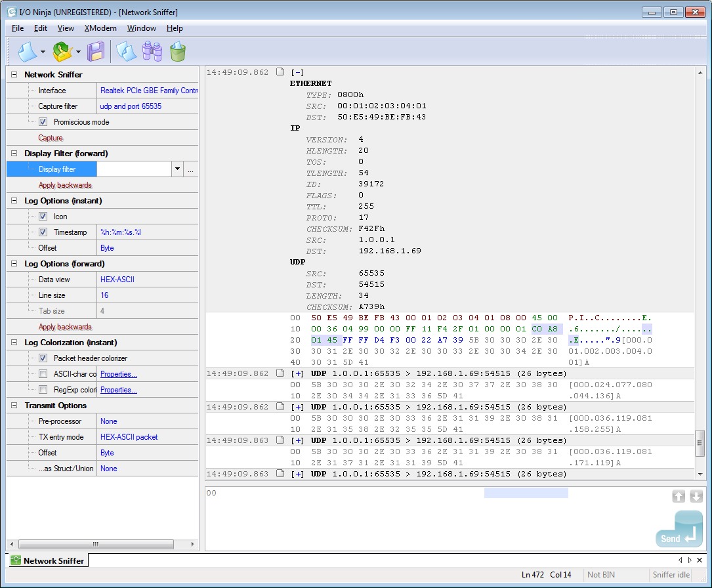Screen dimensions: 712x588
Task: Click the packet document icon beside the first timestamp
Action: tap(280, 72)
